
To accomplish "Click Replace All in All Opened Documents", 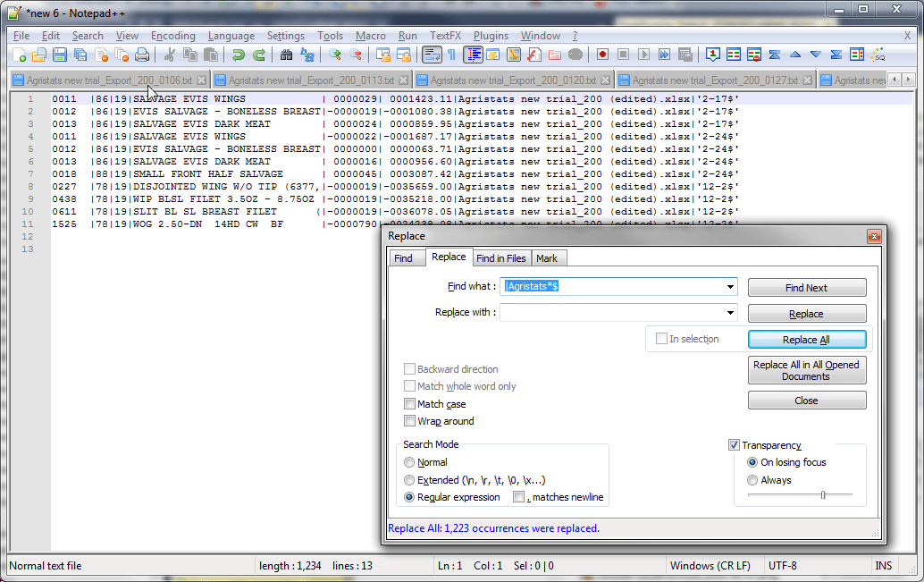I will [x=806, y=369].
